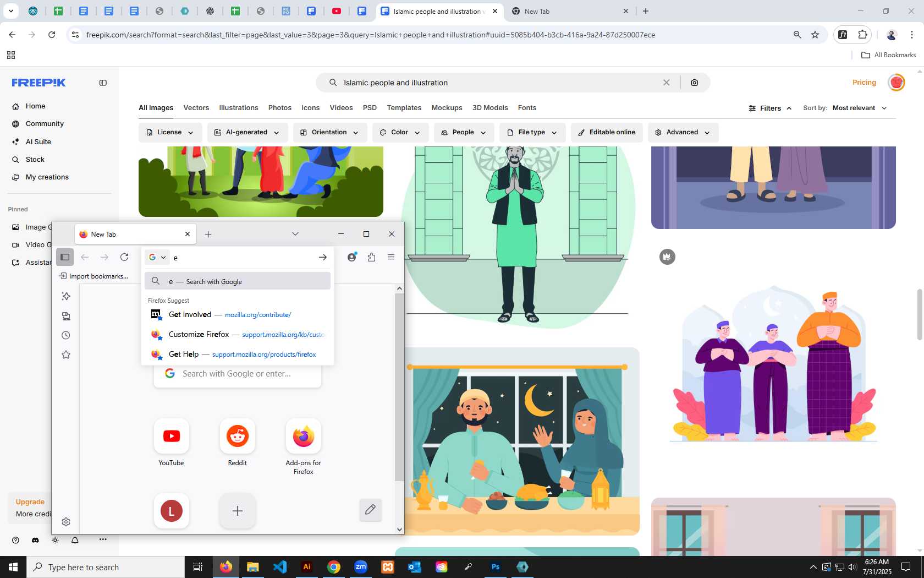Screen dimensions: 924x578
Task: Expand the AI-generated filter dropdown
Action: tap(247, 133)
